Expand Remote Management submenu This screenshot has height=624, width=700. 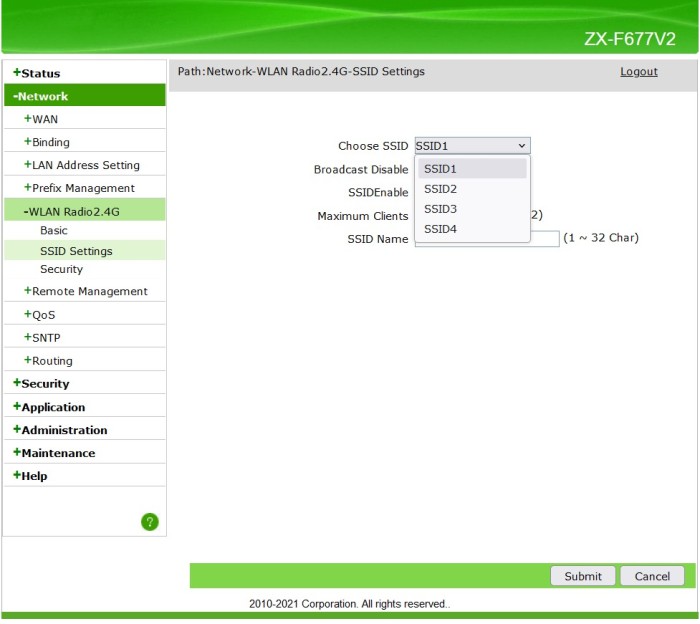(x=86, y=291)
